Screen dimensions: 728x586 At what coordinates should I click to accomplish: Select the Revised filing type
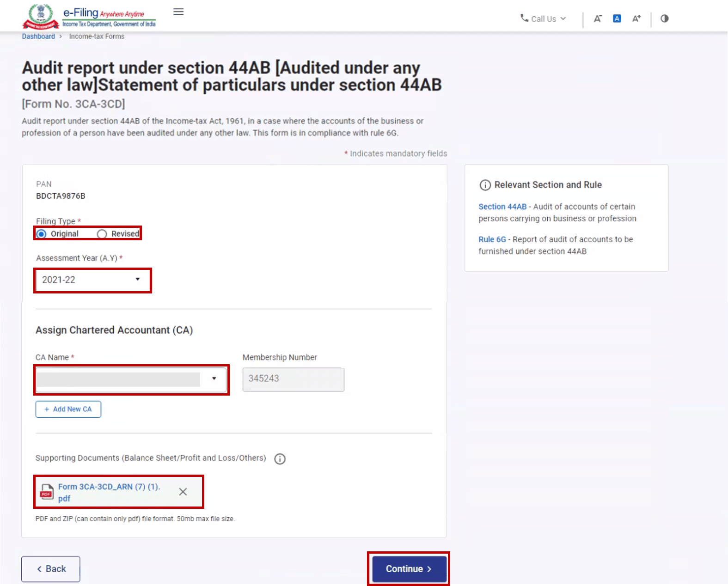coord(102,234)
